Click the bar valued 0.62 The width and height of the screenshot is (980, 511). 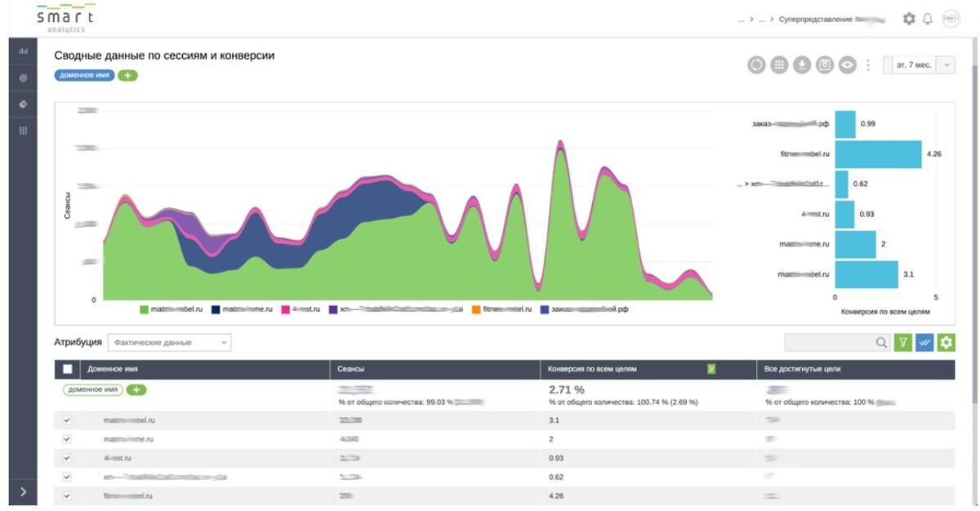point(841,184)
